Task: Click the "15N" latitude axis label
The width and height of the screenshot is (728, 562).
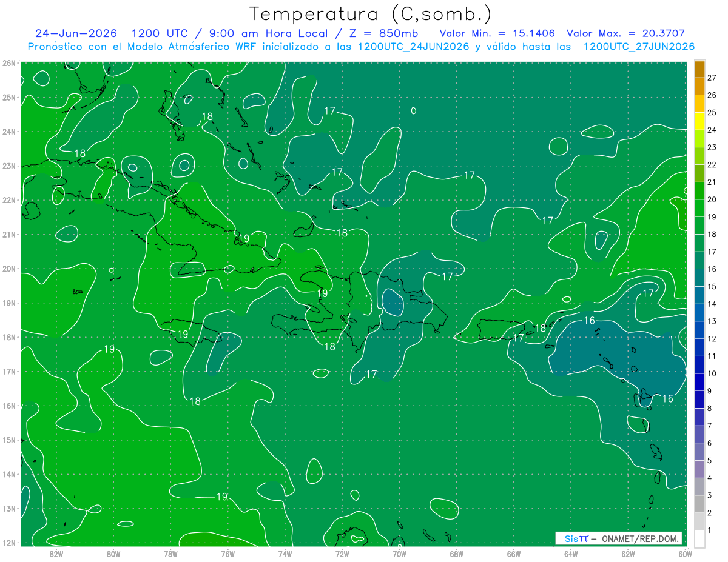Action: tap(9, 440)
